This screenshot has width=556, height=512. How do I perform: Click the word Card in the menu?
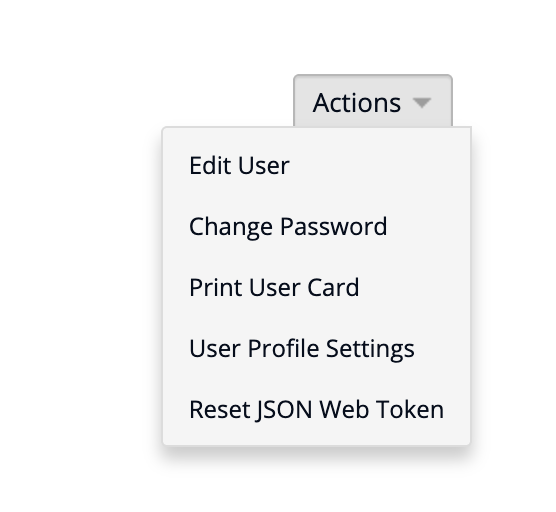333,288
